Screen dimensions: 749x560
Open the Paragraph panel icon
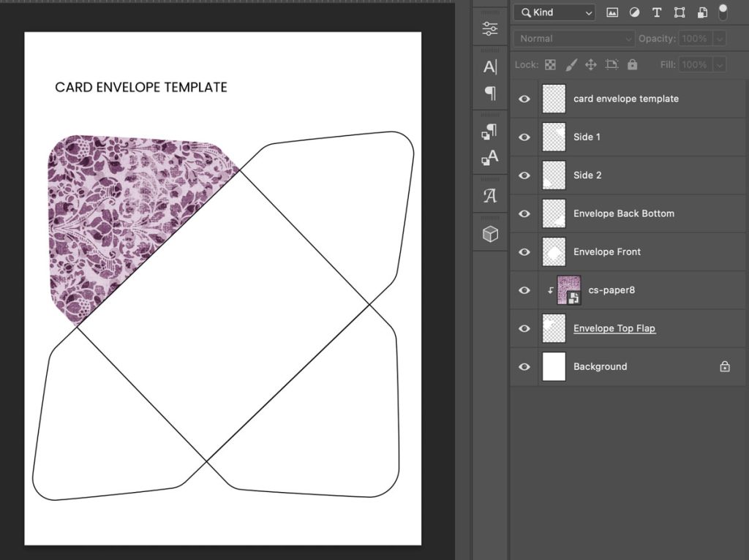(x=490, y=93)
